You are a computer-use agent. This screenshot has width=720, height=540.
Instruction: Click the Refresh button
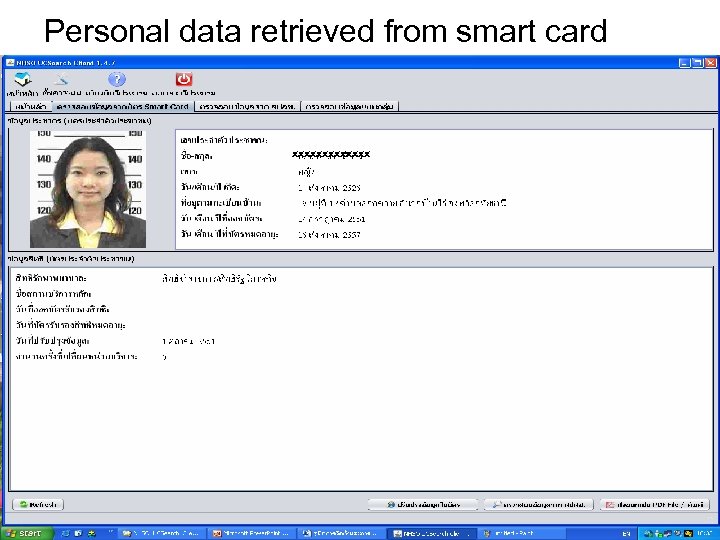click(38, 504)
